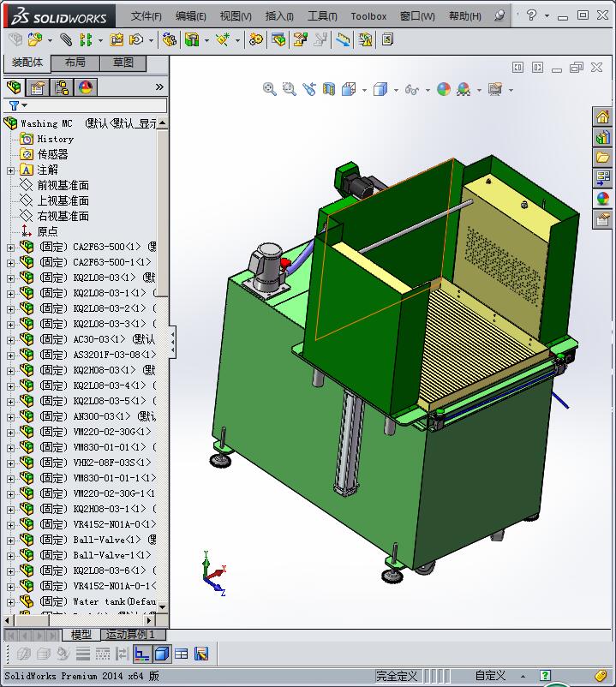
Task: Click the feature tree horizontal scrollbar thumb
Action: coord(31,620)
